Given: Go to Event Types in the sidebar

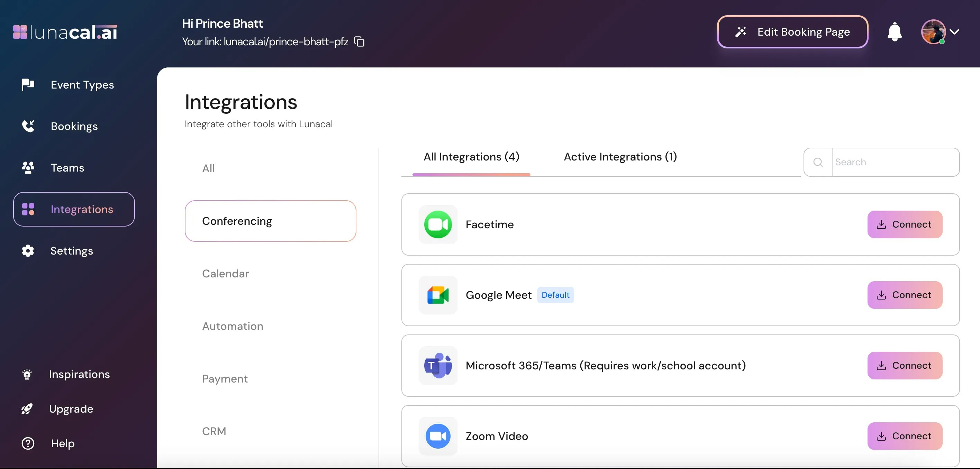Looking at the screenshot, I should (x=82, y=85).
